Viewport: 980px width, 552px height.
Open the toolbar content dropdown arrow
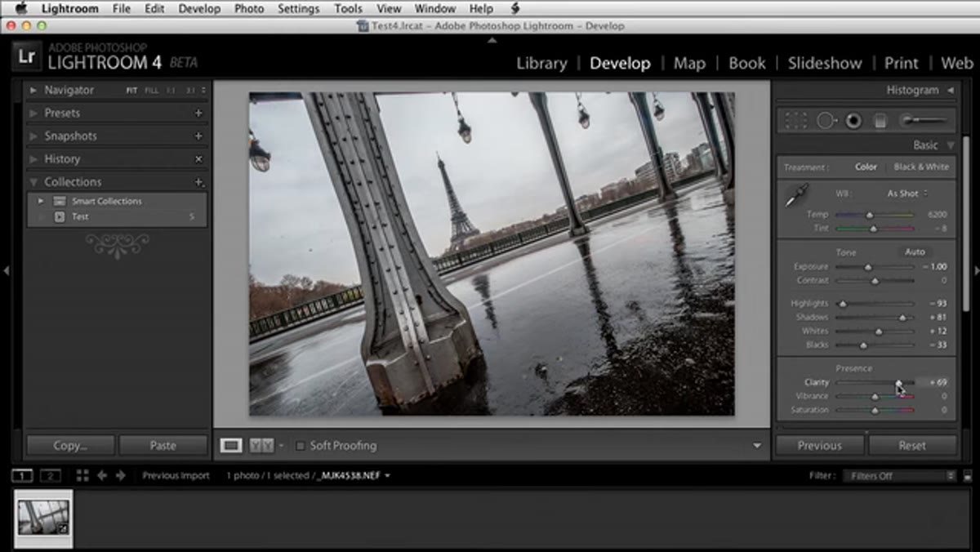coord(757,446)
